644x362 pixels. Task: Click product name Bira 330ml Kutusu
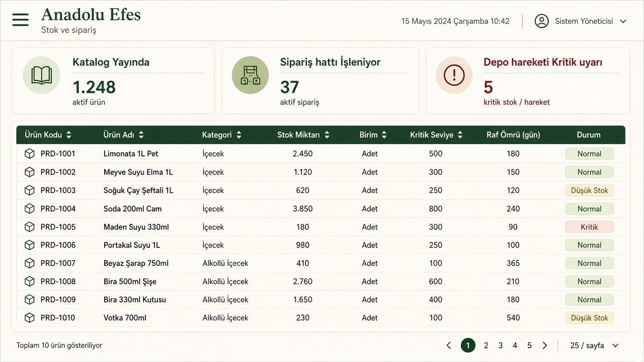pos(135,300)
